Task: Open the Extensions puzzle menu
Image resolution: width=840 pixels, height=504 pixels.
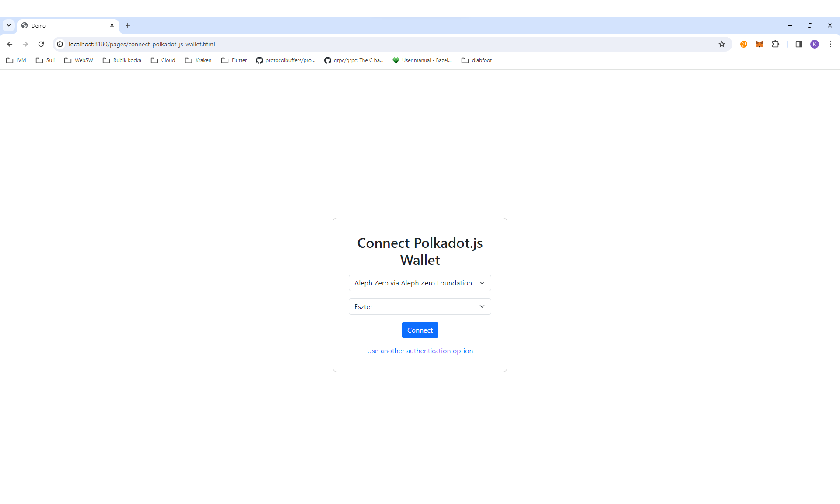Action: click(776, 44)
